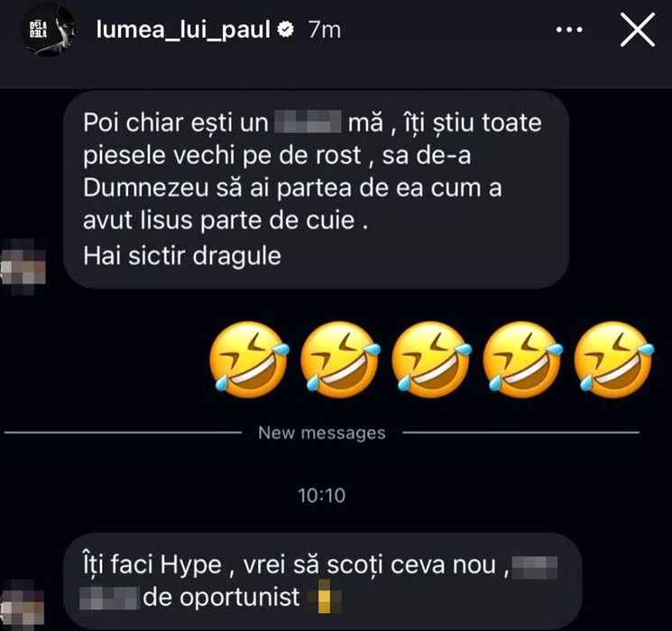Open the three-dots more options menu

coord(568,30)
